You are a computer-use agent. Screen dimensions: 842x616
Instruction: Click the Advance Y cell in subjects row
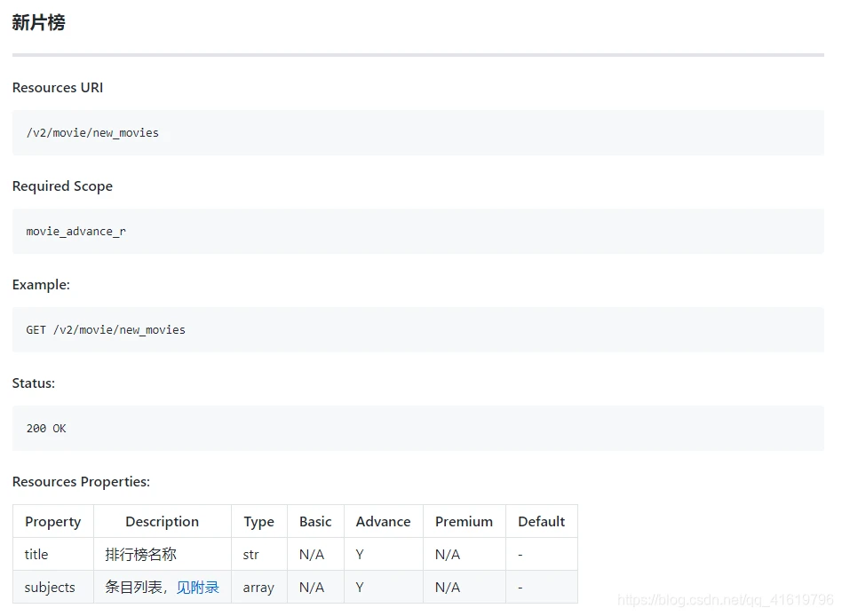point(384,587)
